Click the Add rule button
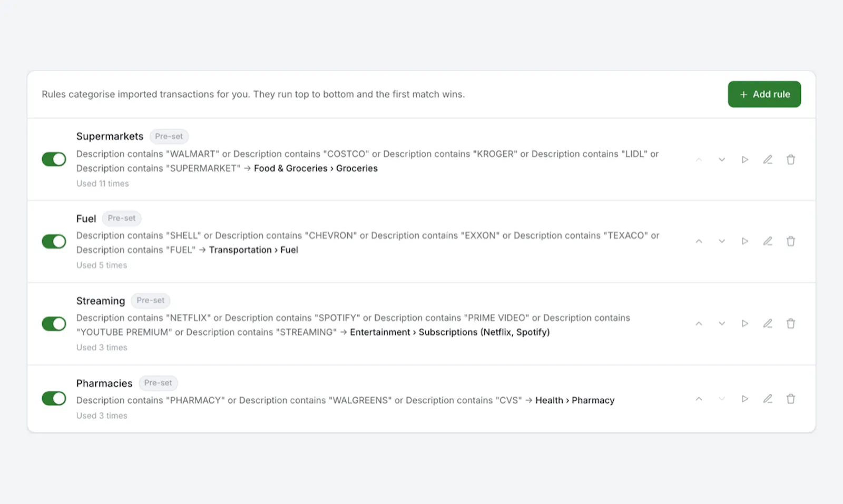The width and height of the screenshot is (843, 504). pyautogui.click(x=764, y=94)
